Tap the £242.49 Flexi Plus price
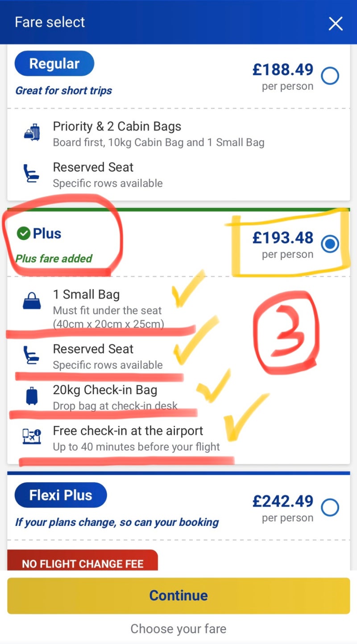The image size is (357, 644). coord(283,507)
